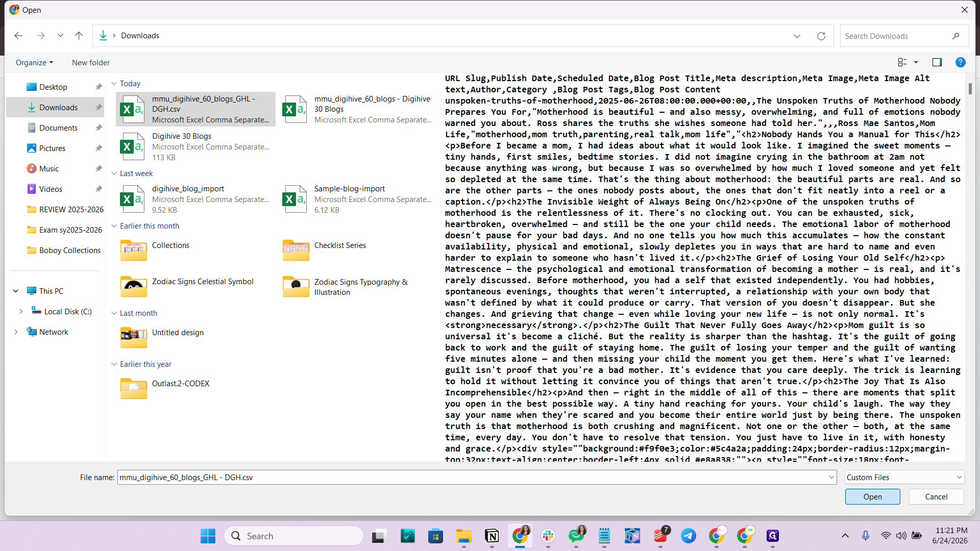Expand Local Disk (C:) tree node

tap(21, 312)
